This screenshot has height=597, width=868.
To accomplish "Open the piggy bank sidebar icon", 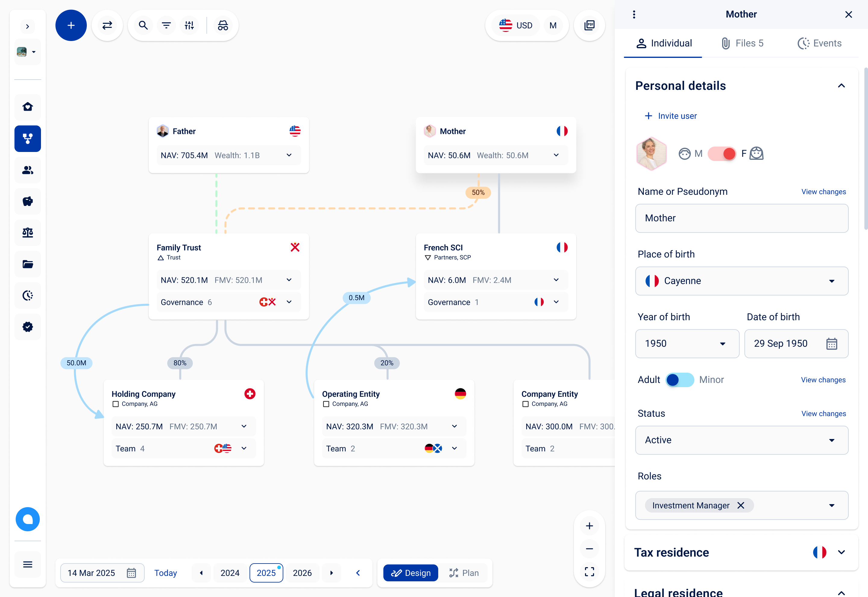I will click(x=28, y=202).
